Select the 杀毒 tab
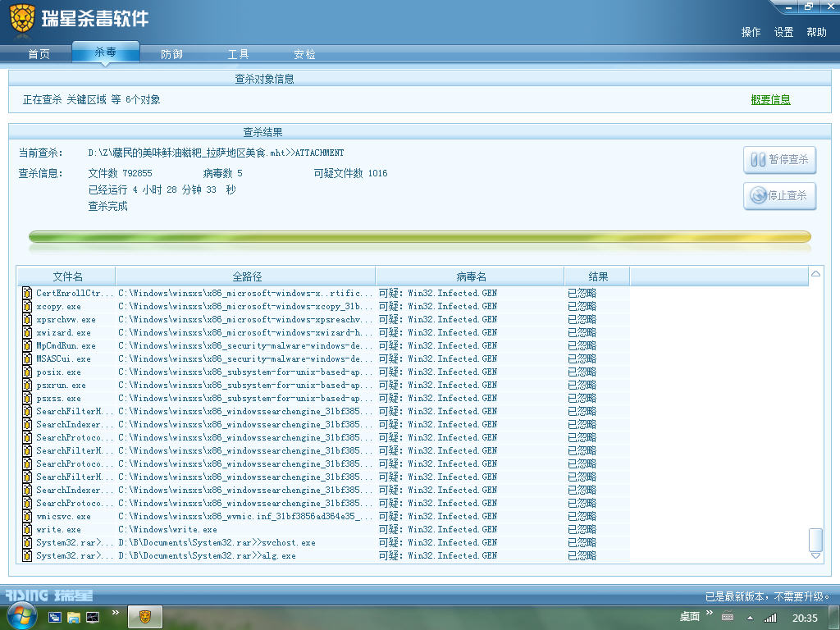840x630 pixels. click(x=106, y=52)
